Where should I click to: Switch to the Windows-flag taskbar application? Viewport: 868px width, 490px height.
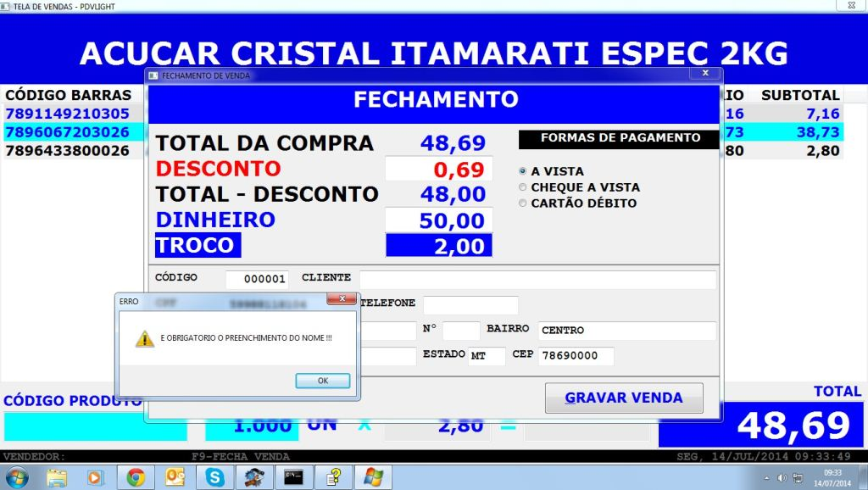pos(373,477)
